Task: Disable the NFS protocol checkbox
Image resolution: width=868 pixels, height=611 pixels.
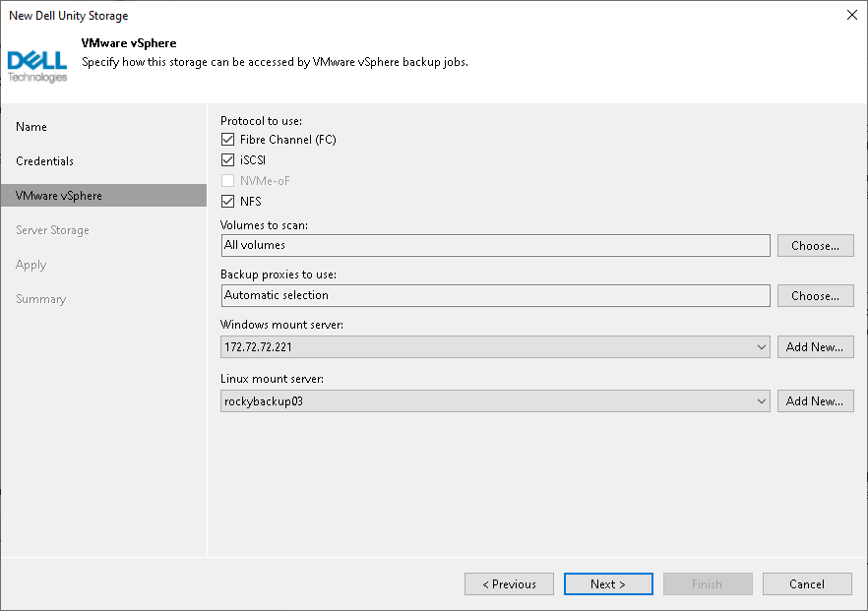Action: coord(227,201)
